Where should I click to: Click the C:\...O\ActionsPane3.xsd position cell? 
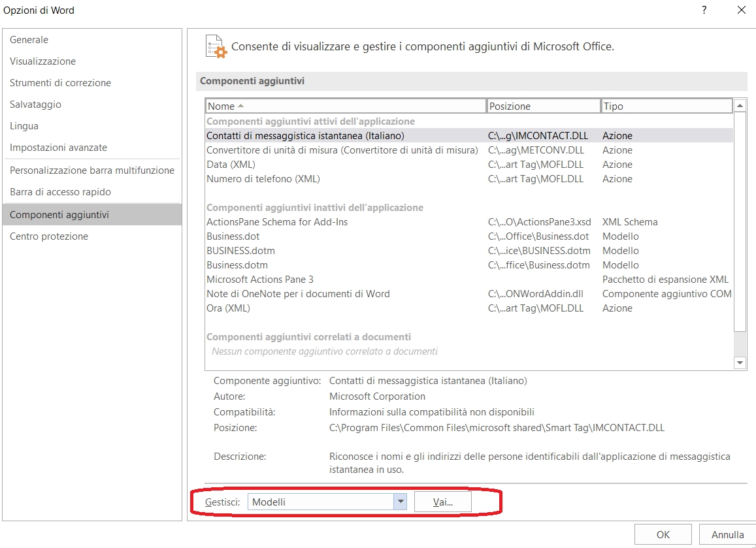click(540, 221)
